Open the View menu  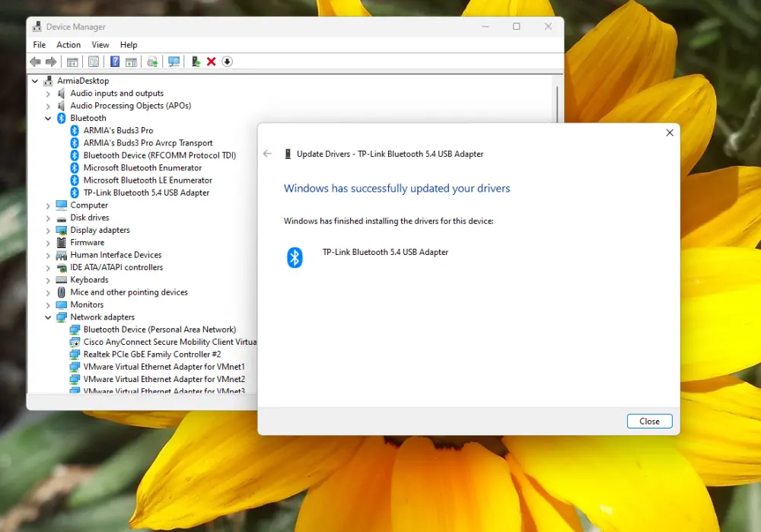coord(100,45)
